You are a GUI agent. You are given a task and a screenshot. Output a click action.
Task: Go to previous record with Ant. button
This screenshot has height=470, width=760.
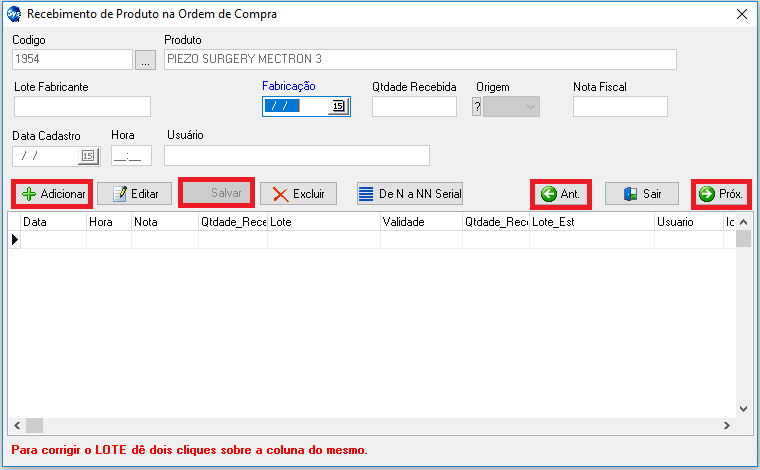pyautogui.click(x=560, y=194)
